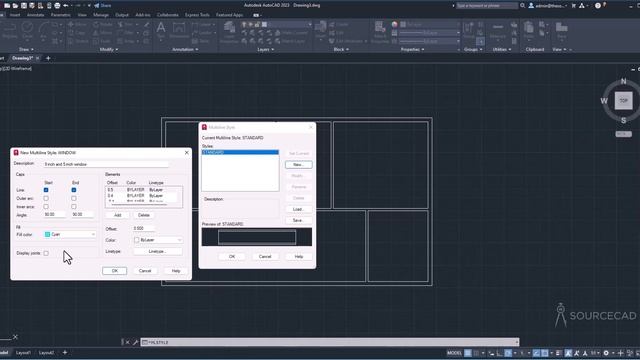Enable the Inner arcs End checkbox
The image size is (640, 360).
tap(74, 207)
